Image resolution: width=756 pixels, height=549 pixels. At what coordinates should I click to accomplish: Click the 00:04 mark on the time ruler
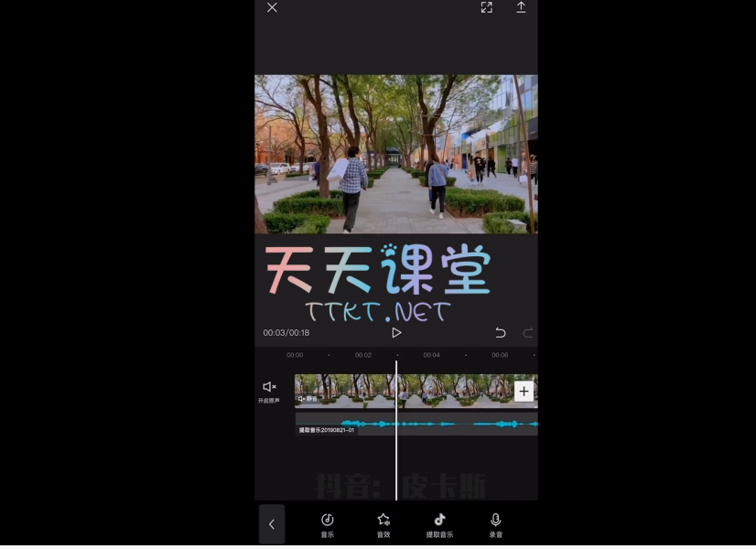[x=431, y=355]
